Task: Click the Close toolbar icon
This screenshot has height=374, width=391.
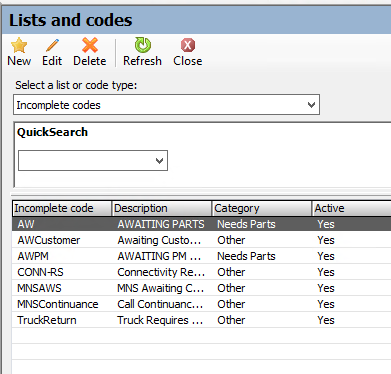Action: (x=188, y=45)
